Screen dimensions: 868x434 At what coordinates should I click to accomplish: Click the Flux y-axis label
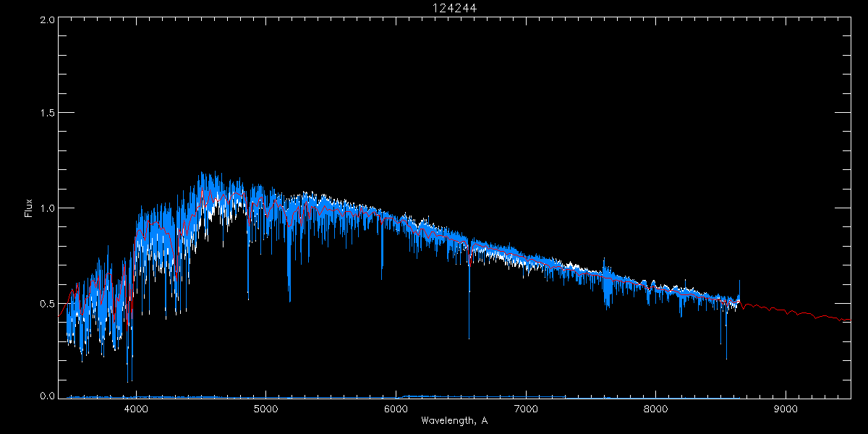(29, 208)
